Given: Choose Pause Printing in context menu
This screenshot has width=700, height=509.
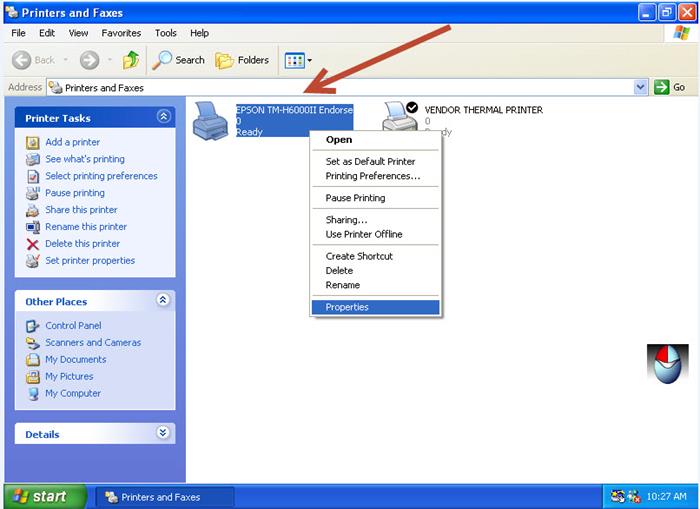Looking at the screenshot, I should [x=375, y=198].
